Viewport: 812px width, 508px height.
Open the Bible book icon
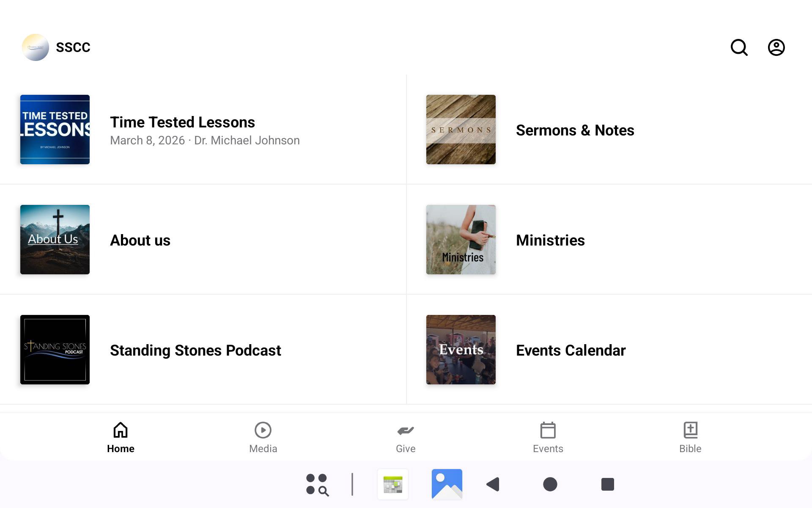(x=690, y=431)
